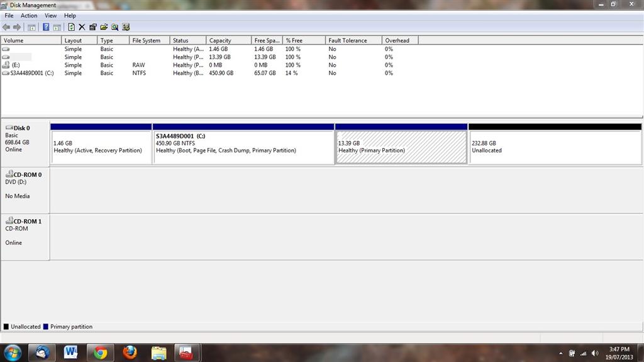The height and width of the screenshot is (362, 644).
Task: Click the 450.90 GB capacity cell
Action: (221, 73)
